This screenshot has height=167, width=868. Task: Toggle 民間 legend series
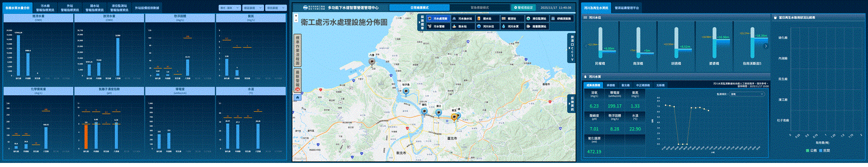[824, 150]
